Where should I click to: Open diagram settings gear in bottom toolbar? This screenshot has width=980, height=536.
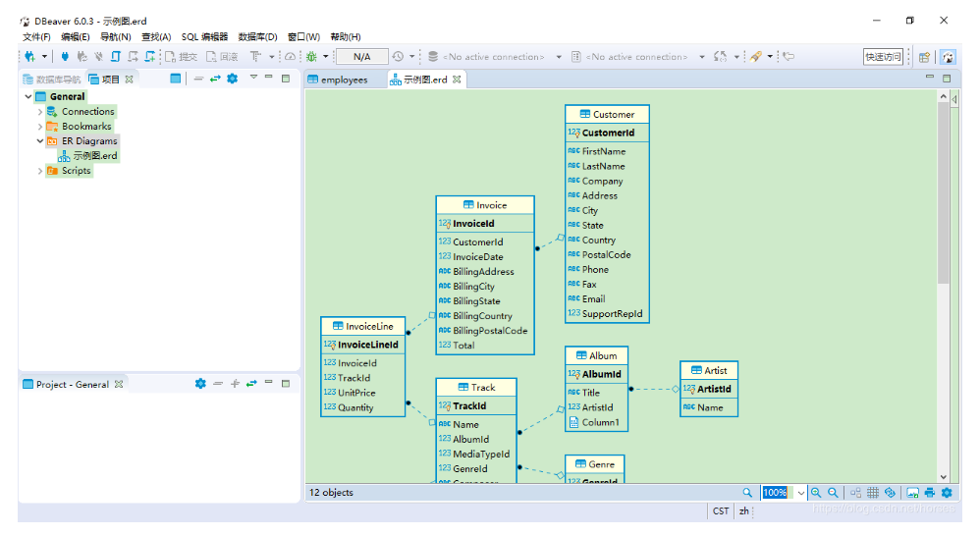pos(947,493)
